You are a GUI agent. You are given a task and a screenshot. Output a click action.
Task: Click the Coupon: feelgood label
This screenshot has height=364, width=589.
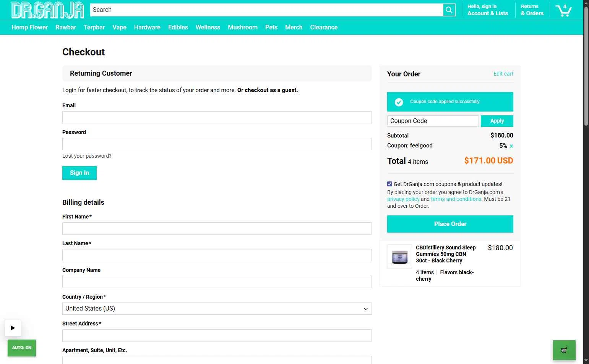click(410, 146)
